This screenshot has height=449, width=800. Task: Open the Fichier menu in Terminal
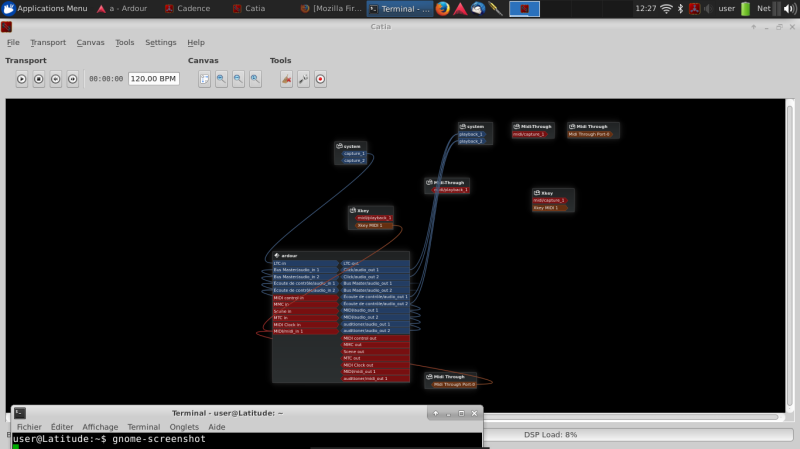[x=29, y=427]
